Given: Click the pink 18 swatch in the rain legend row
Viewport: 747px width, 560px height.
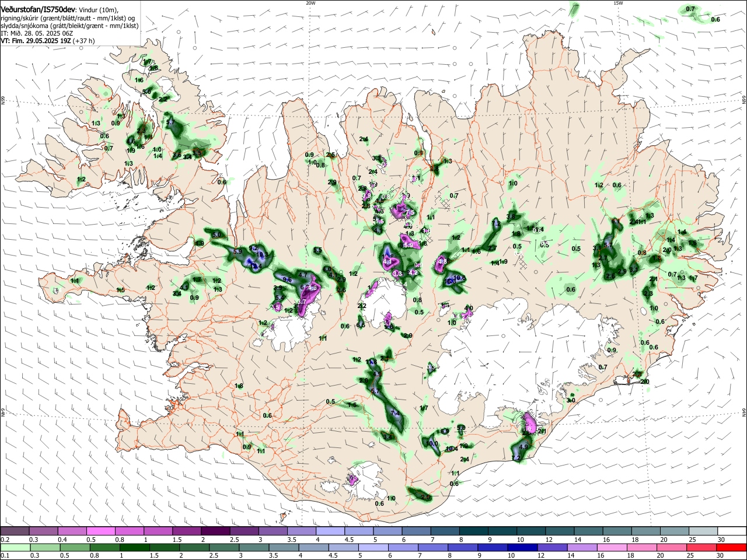Looking at the screenshot, I should [641, 547].
